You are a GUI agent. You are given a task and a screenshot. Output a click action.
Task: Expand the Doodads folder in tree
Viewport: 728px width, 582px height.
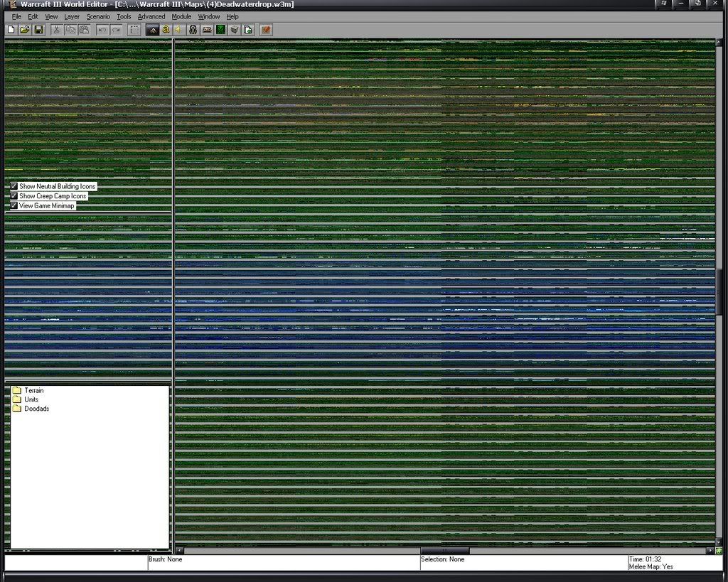click(17, 409)
